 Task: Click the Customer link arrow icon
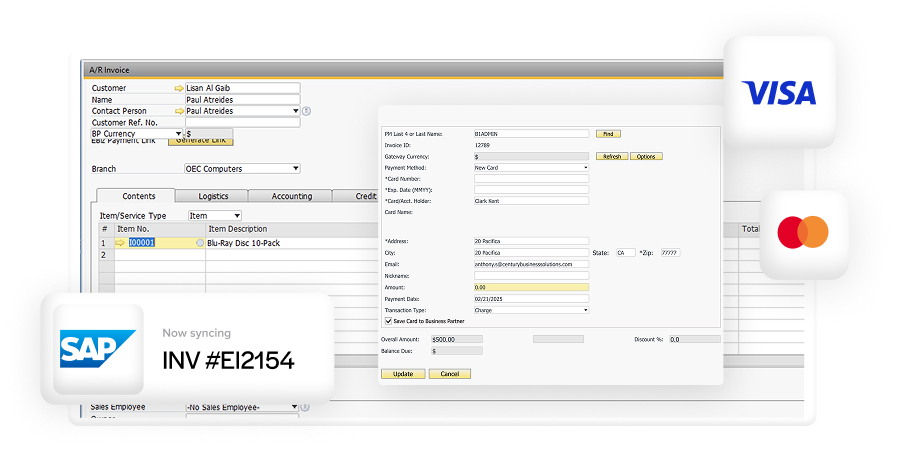179,88
